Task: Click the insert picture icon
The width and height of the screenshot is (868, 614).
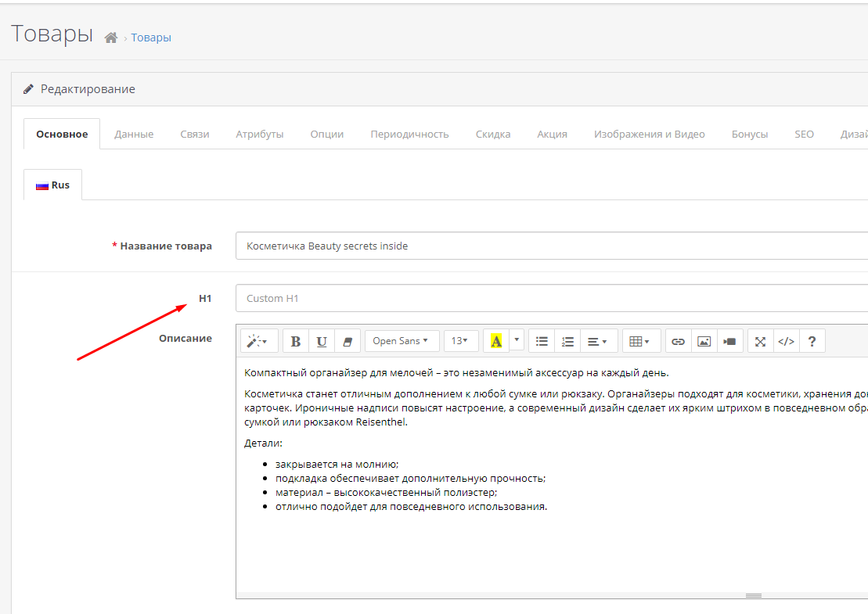Action: 704,341
